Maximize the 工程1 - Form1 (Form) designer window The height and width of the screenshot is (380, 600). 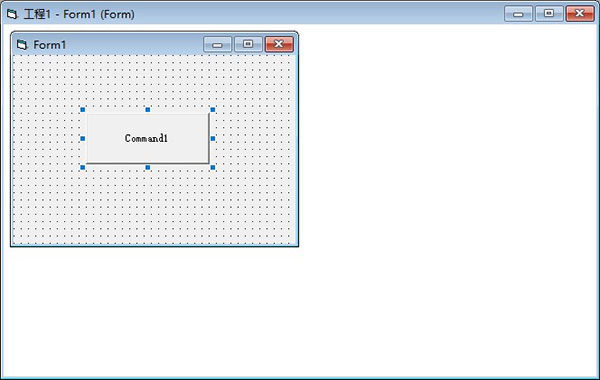[549, 14]
